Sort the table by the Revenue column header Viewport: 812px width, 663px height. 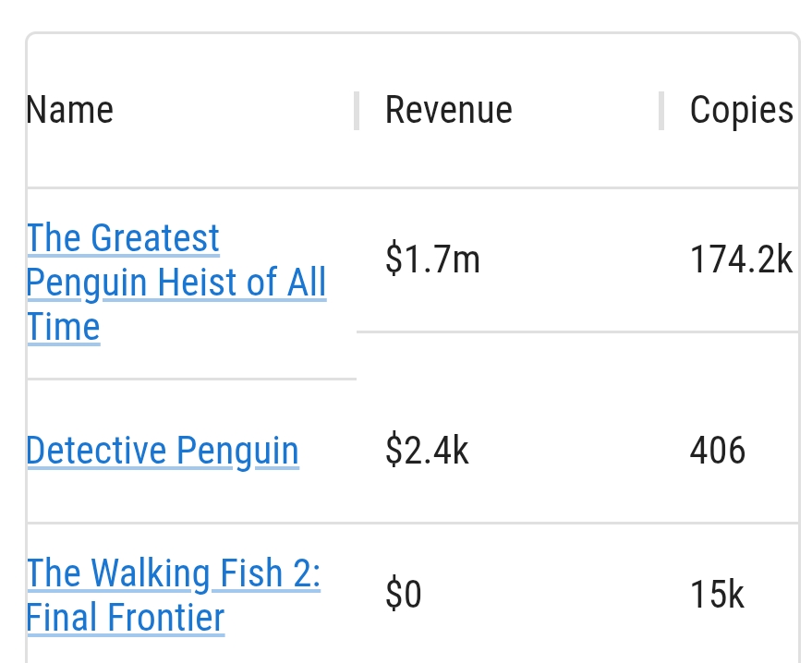pos(448,110)
